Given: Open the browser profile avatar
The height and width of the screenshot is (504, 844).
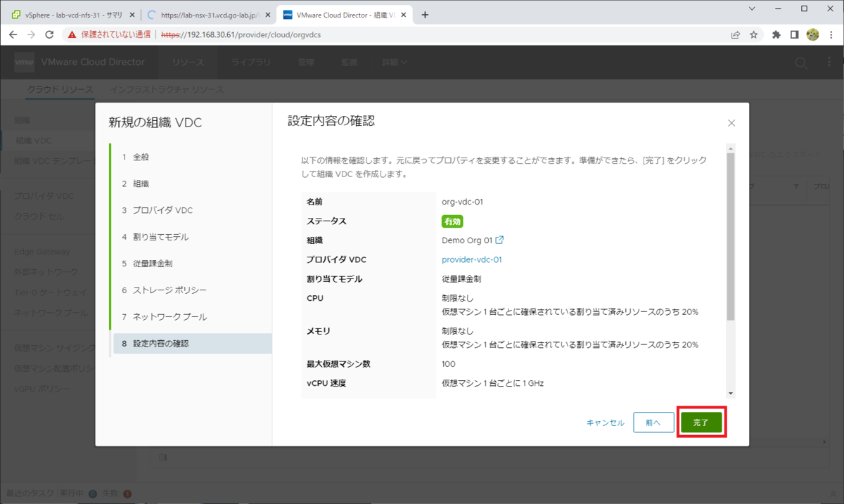Looking at the screenshot, I should click(x=812, y=34).
